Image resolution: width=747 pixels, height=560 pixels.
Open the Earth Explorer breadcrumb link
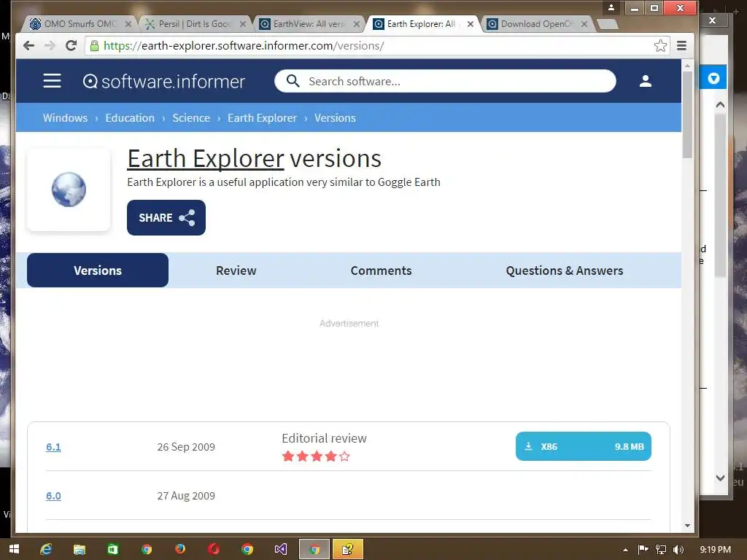pos(262,117)
